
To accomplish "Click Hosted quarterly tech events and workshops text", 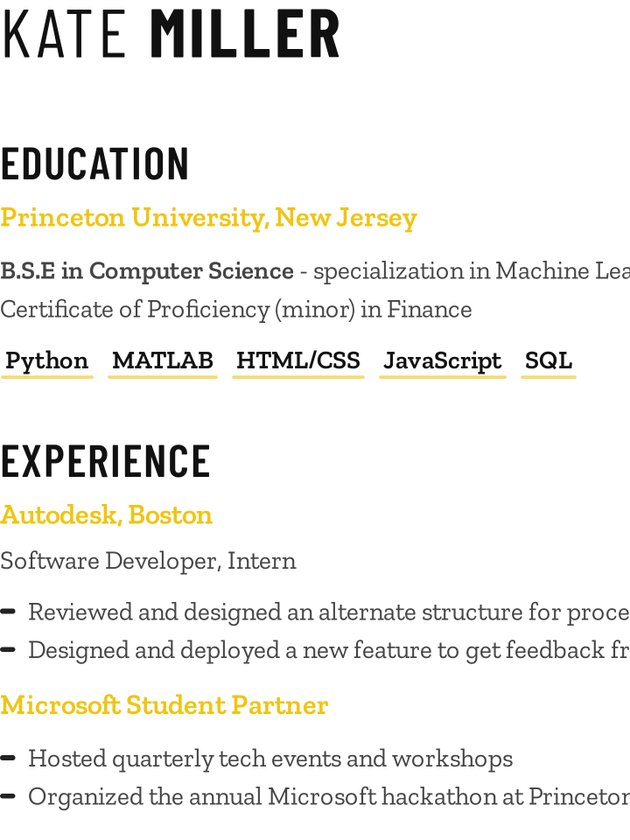I will 270,759.
